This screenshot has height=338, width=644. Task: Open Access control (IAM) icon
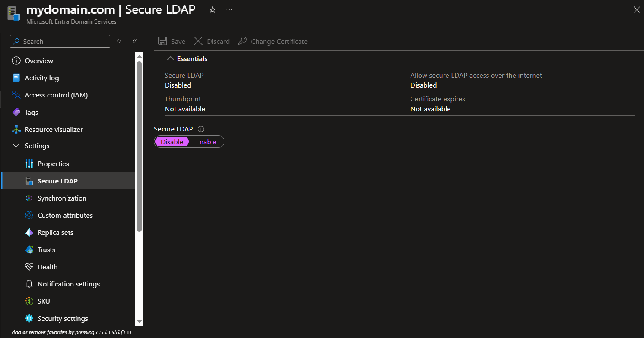tap(16, 95)
